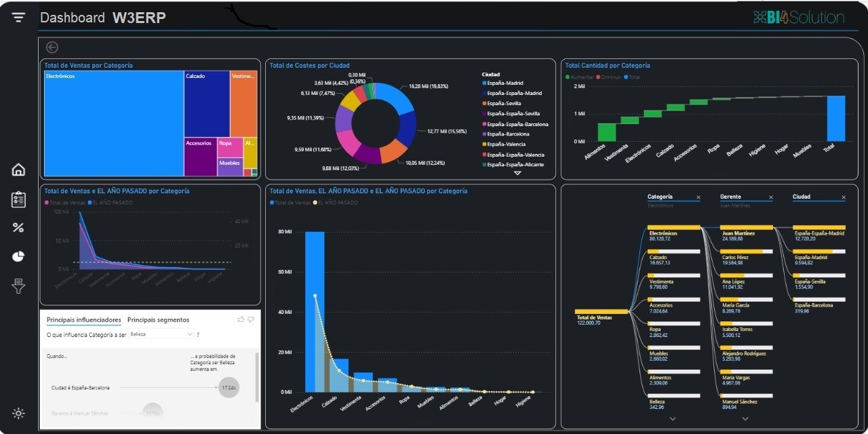Remove the Gerente level with its X
This screenshot has height=434, width=868.
click(770, 197)
